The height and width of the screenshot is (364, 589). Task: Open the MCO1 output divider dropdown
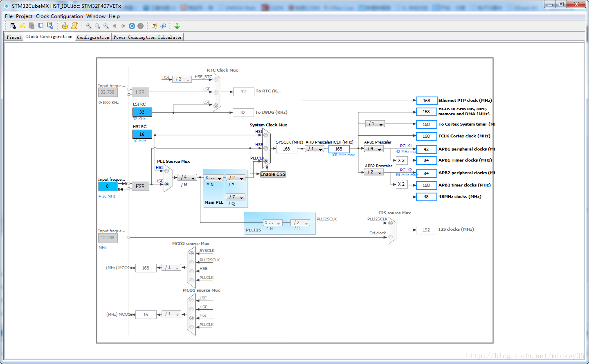(x=171, y=314)
